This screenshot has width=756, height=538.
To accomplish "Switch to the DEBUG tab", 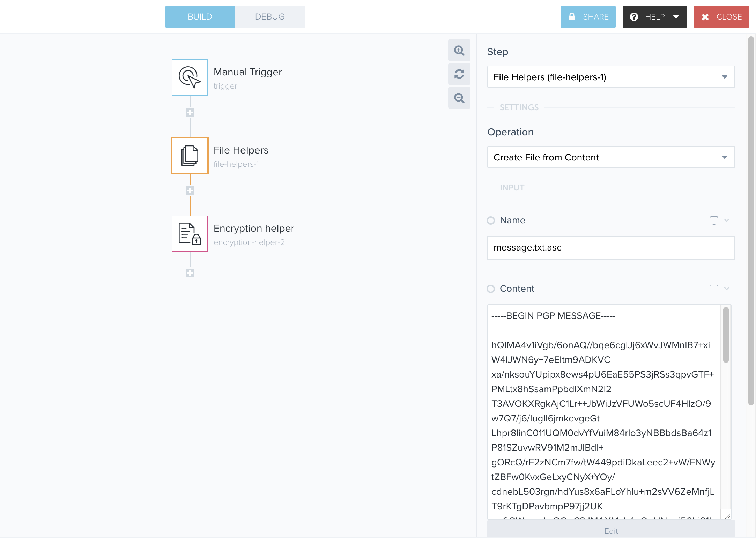I will [x=270, y=16].
